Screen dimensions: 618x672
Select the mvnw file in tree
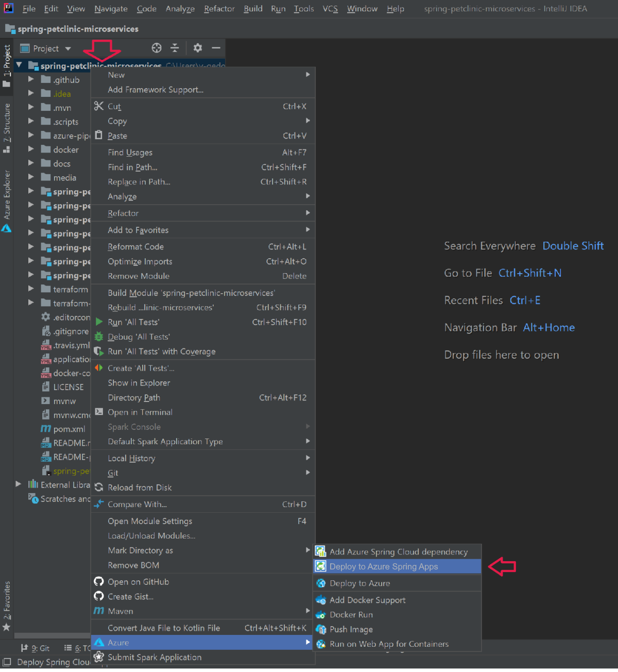[x=59, y=401]
